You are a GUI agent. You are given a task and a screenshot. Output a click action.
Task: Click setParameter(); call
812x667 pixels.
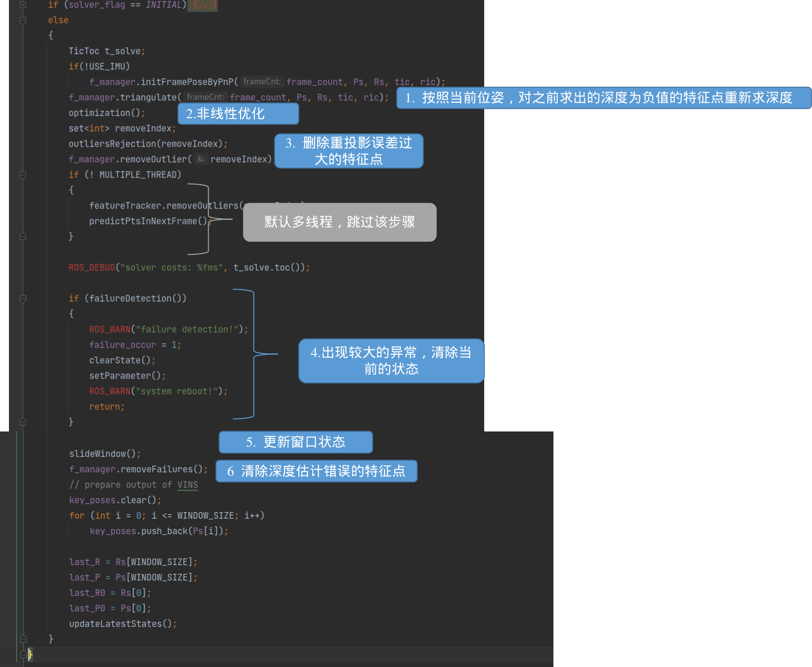point(128,376)
